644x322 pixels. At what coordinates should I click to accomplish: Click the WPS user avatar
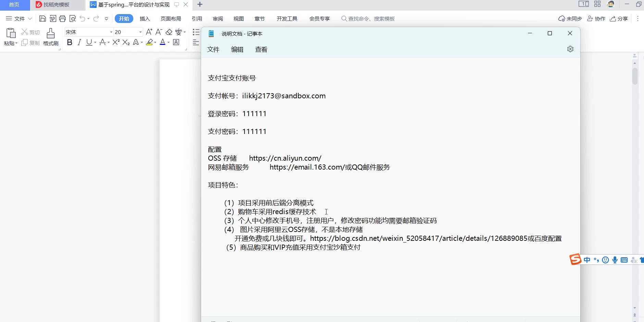pyautogui.click(x=611, y=4)
